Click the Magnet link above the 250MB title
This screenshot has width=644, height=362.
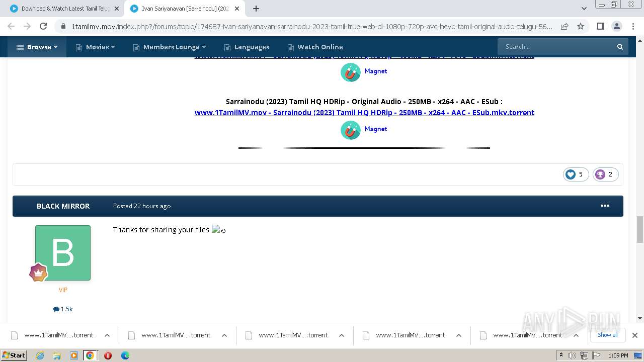tap(376, 71)
